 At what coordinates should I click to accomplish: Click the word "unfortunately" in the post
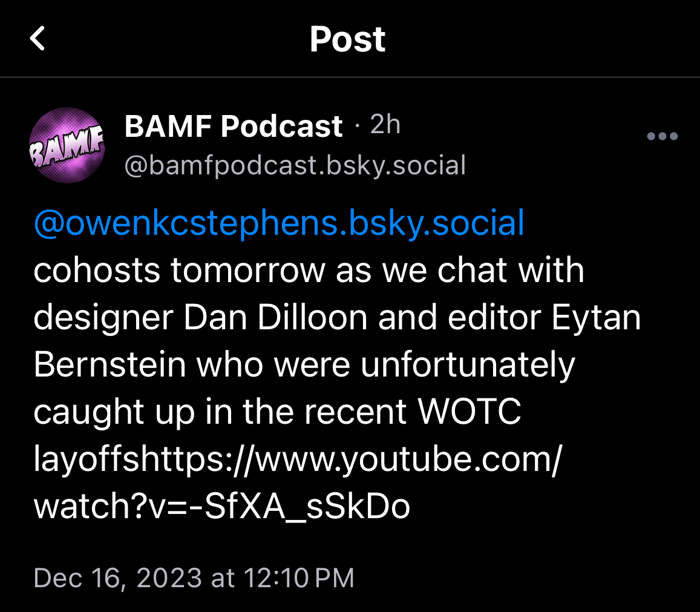coord(467,364)
